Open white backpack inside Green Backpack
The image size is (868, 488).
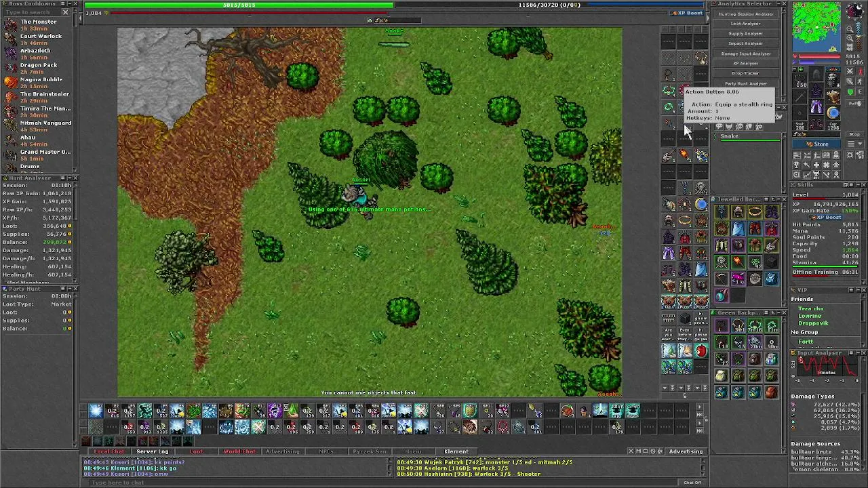click(x=721, y=375)
